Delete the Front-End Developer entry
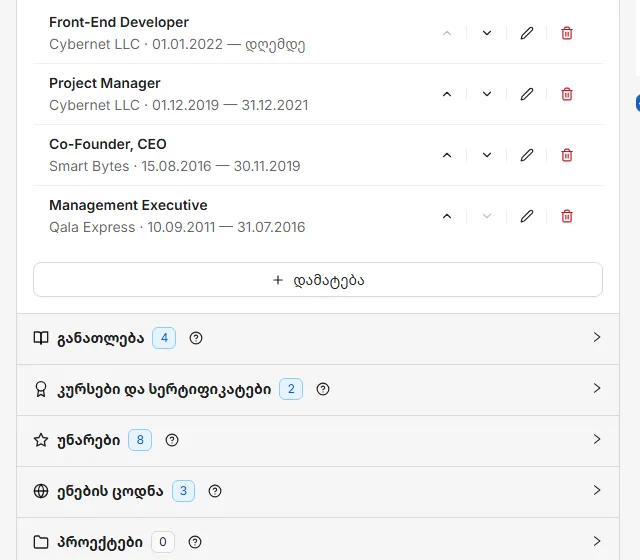The width and height of the screenshot is (640, 560). coord(567,33)
